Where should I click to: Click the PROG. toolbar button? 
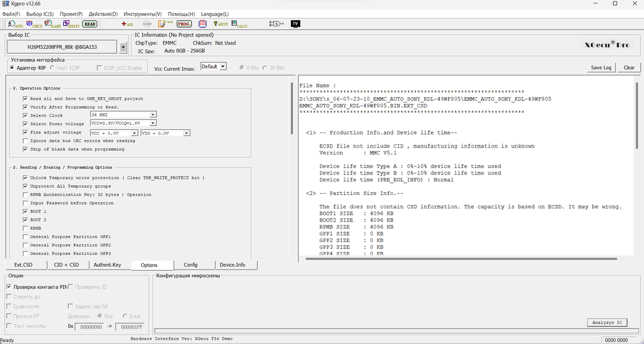point(184,24)
